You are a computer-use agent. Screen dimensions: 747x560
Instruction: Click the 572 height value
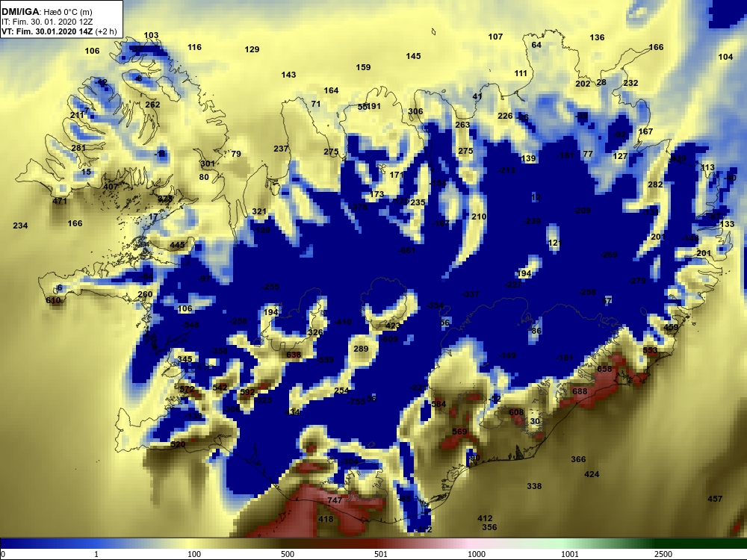tap(187, 389)
